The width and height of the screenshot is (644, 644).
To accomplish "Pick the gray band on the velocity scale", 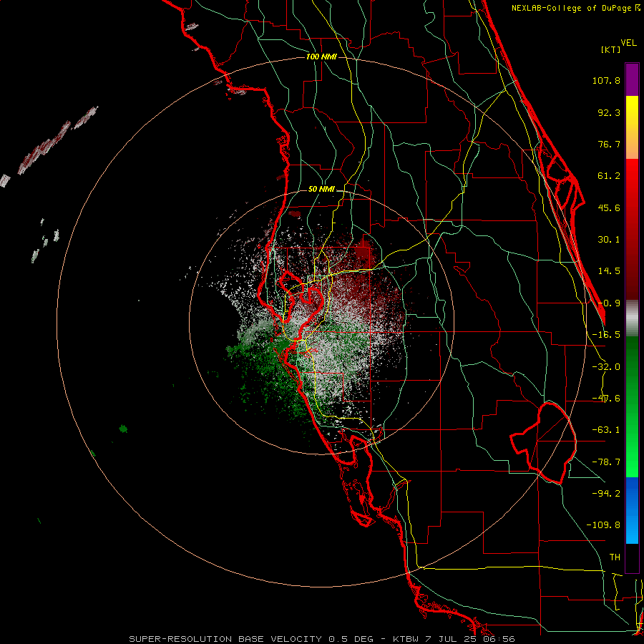I will coord(632,318).
